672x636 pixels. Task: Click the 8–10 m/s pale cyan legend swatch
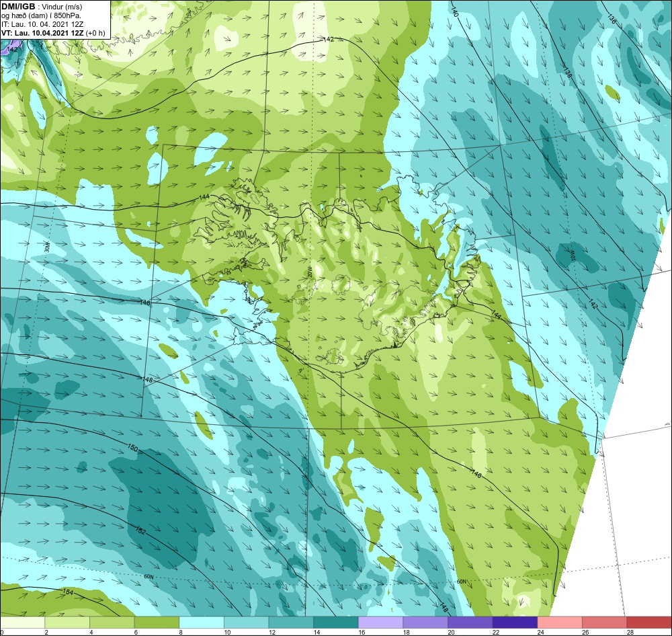coord(202,623)
